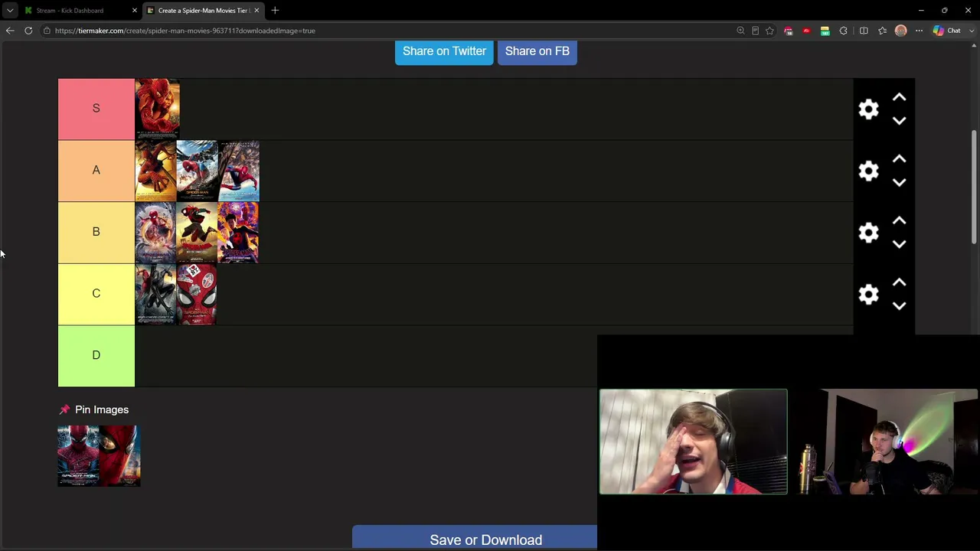The height and width of the screenshot is (551, 980).
Task: Click the Share on Twitter button
Action: (444, 51)
